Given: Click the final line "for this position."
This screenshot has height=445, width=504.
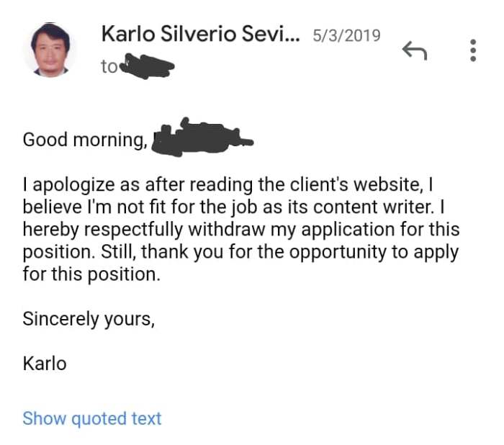Looking at the screenshot, I should point(91,275).
